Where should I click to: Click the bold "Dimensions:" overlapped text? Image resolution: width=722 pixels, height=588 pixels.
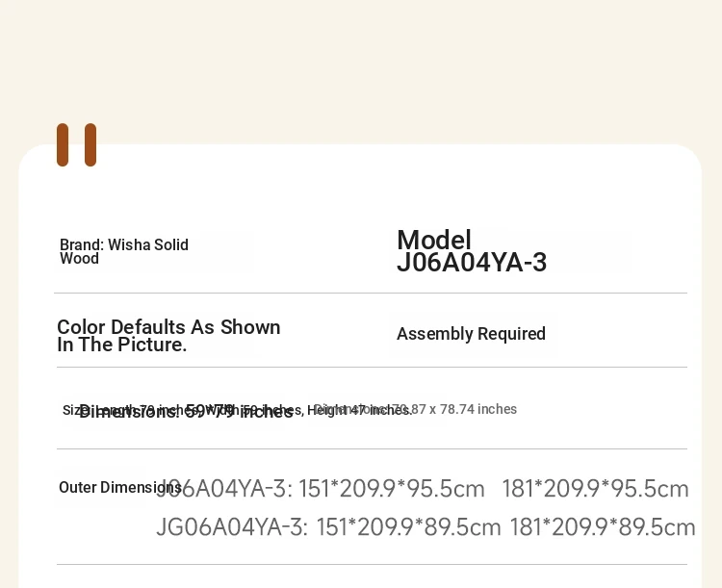[x=129, y=412]
